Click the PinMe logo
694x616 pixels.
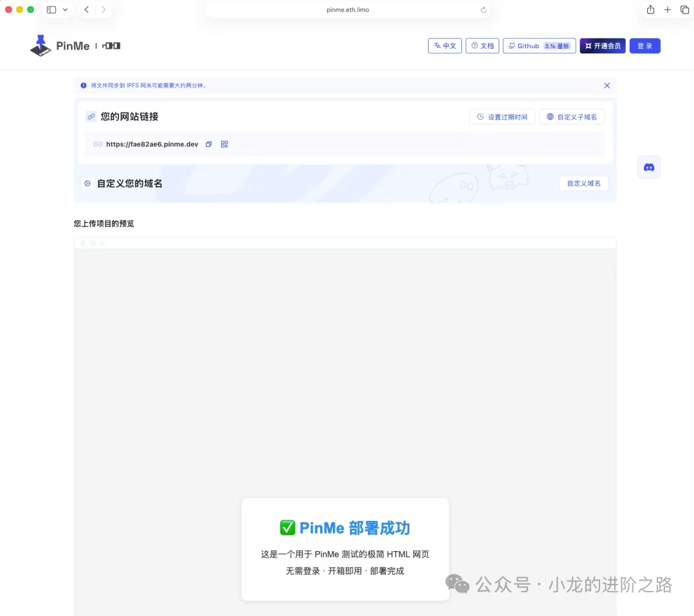60,46
